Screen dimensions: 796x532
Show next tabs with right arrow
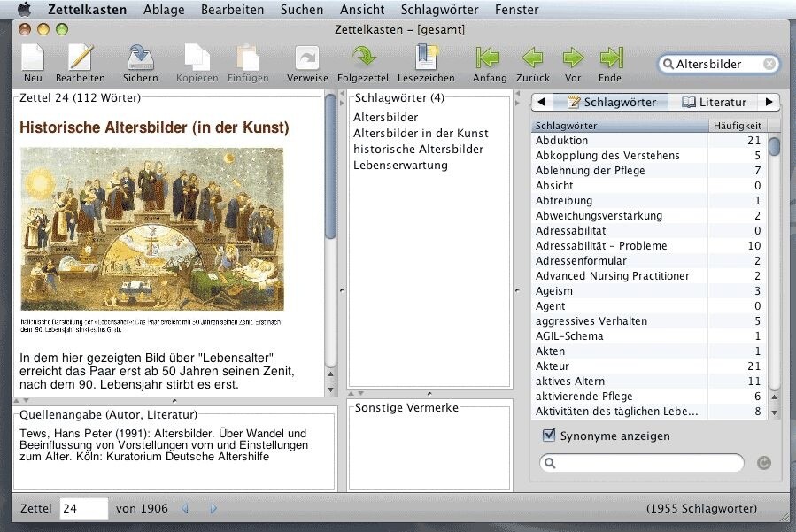(x=769, y=102)
